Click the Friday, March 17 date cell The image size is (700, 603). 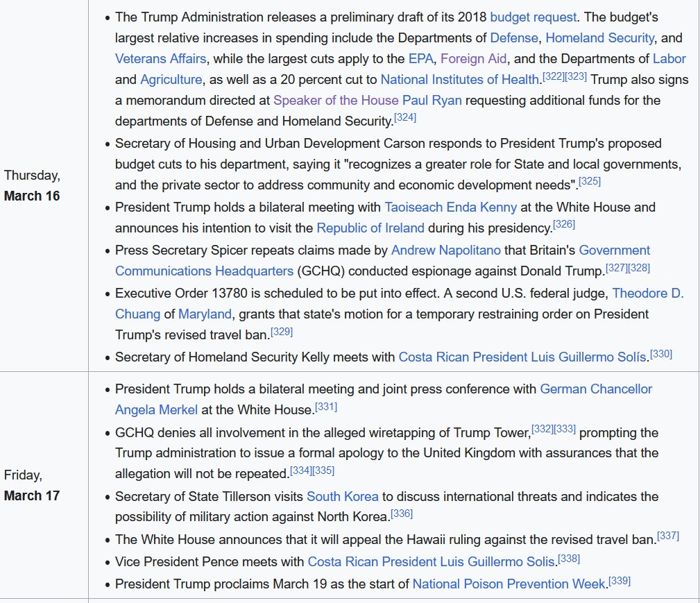[44, 485]
